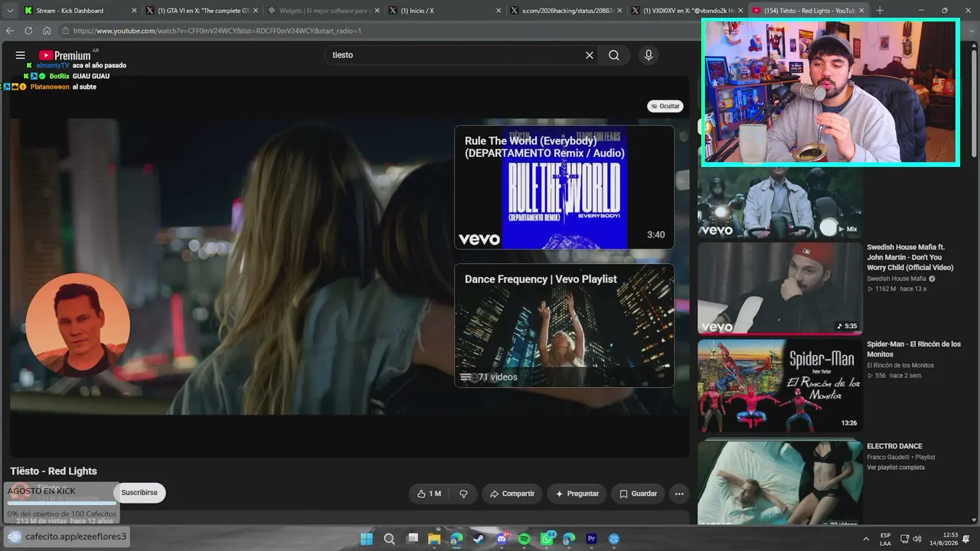The width and height of the screenshot is (980, 551).
Task: Switch to the Widgets software tab
Action: pos(324,11)
